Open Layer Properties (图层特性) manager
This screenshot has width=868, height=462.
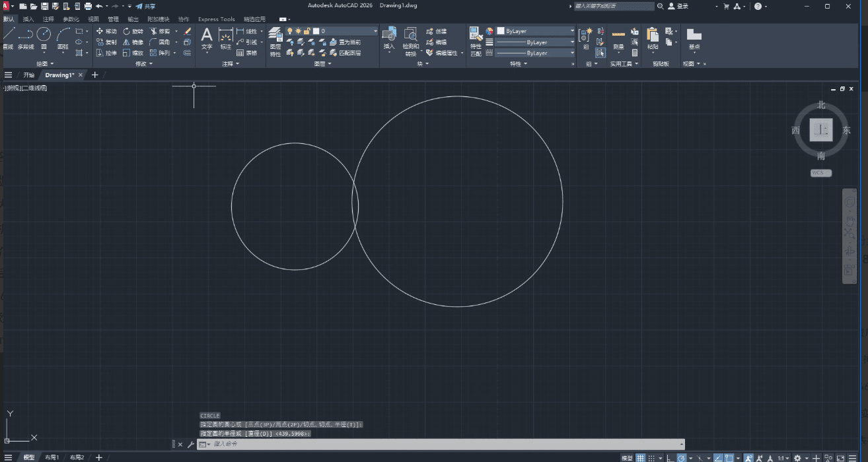click(x=275, y=42)
